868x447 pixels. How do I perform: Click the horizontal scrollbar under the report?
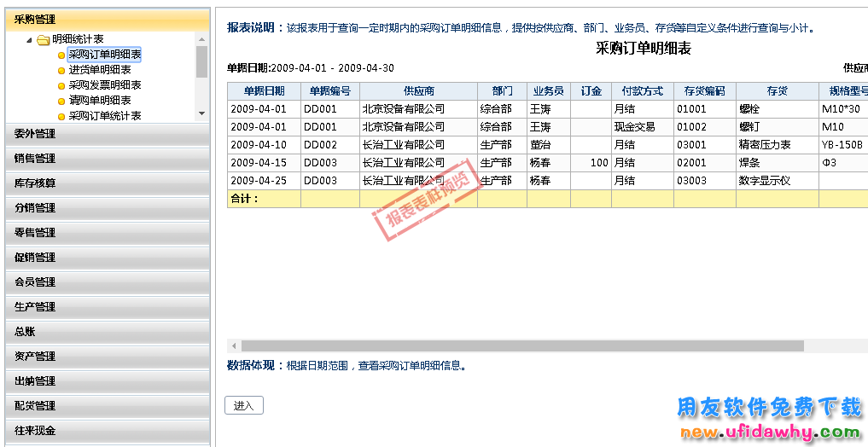coord(521,346)
